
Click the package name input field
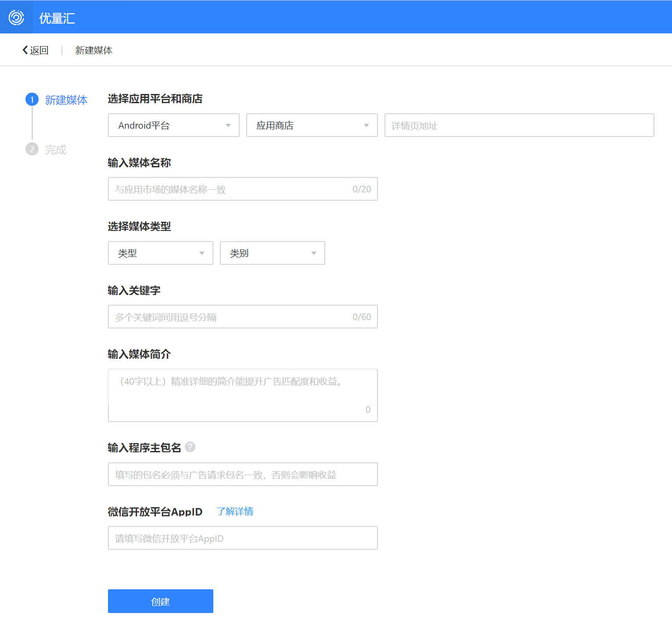(243, 474)
